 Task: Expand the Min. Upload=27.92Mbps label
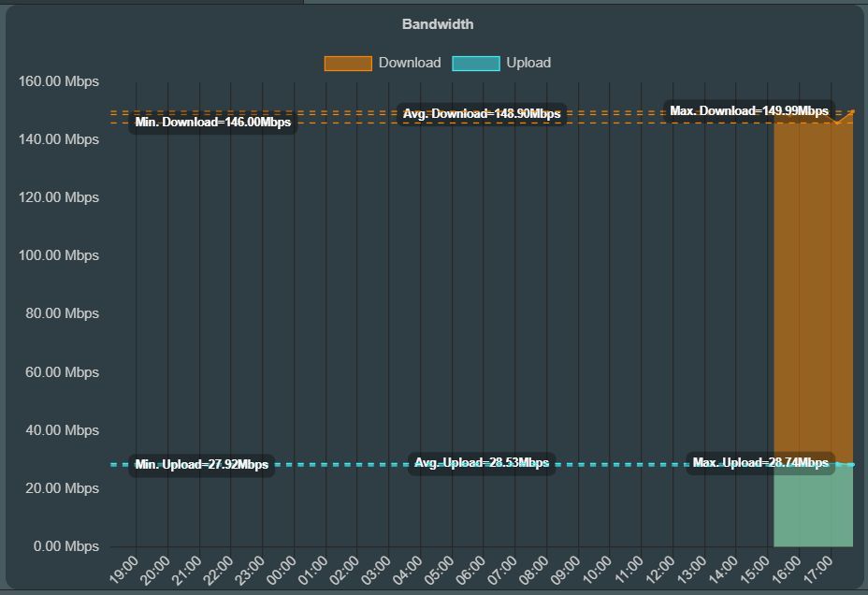(203, 462)
